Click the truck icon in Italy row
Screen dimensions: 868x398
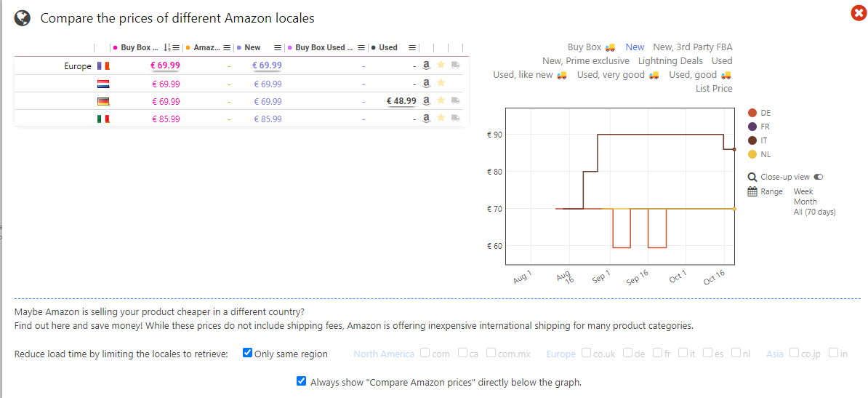point(455,119)
